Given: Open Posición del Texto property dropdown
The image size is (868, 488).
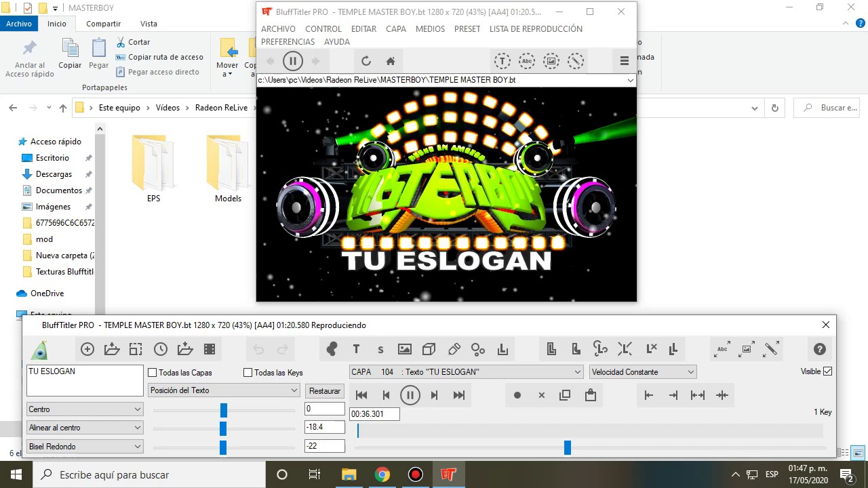Looking at the screenshot, I should 224,390.
